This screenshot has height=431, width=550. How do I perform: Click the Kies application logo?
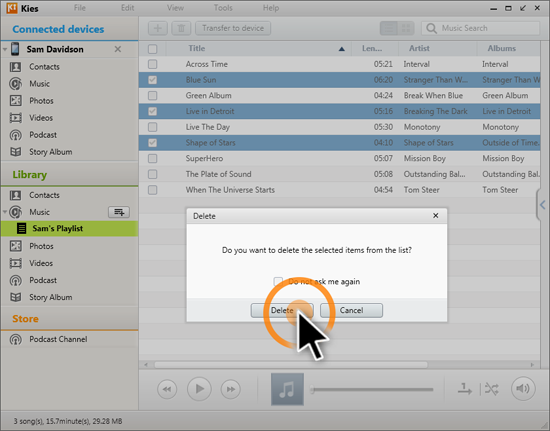coord(12,8)
